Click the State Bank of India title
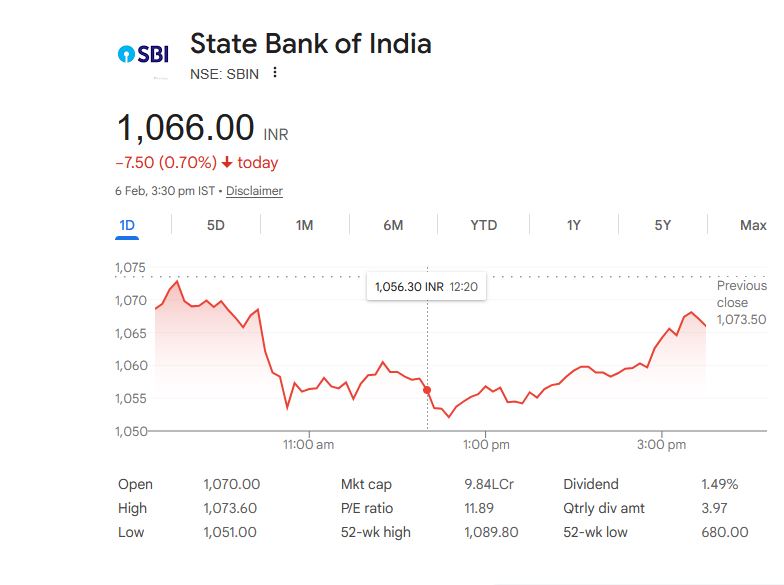This screenshot has height=585, width=784. pyautogui.click(x=310, y=44)
